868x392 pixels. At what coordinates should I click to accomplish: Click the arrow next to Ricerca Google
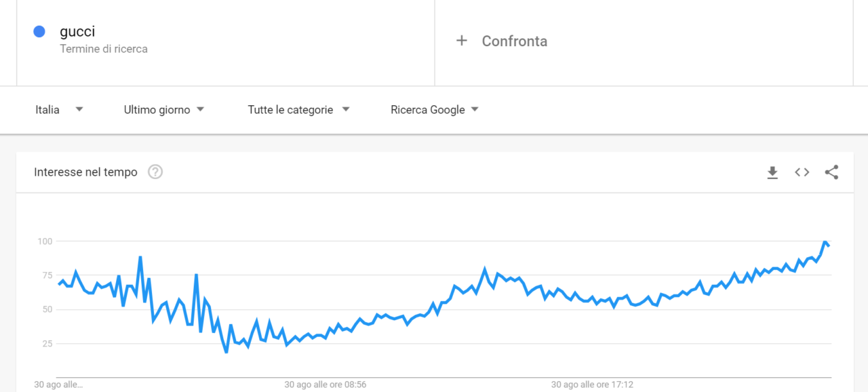click(475, 109)
